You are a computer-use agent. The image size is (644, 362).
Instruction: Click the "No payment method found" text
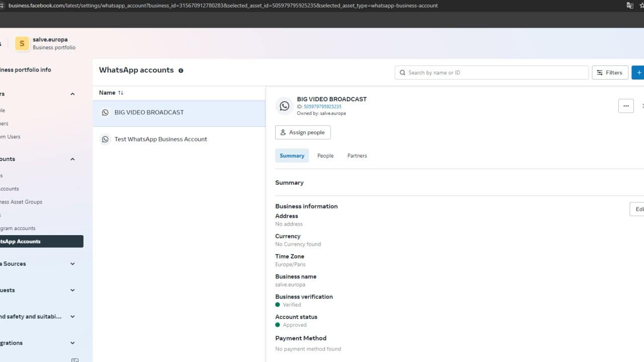308,349
